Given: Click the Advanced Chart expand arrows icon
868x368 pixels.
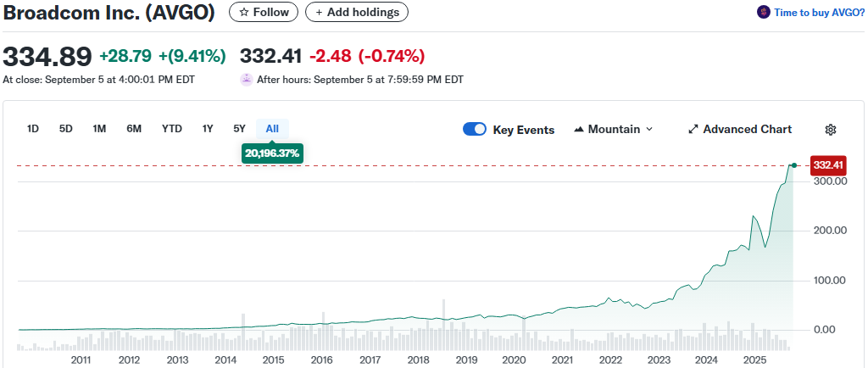Looking at the screenshot, I should tap(693, 130).
